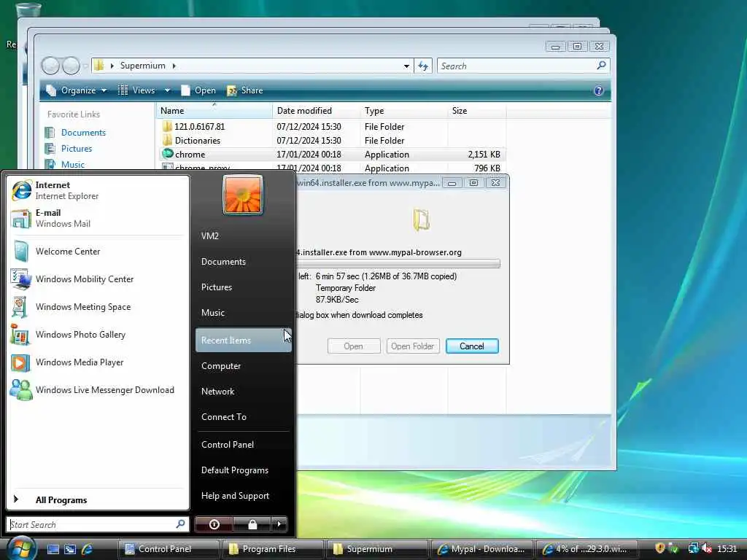Open Computer from Start menu
The image size is (747, 560).
point(243,366)
